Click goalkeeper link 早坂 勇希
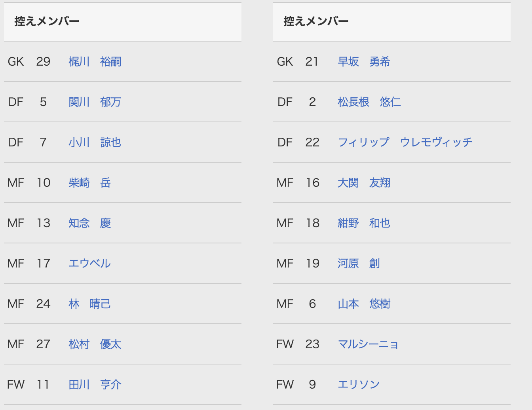This screenshot has height=410, width=532. click(364, 62)
